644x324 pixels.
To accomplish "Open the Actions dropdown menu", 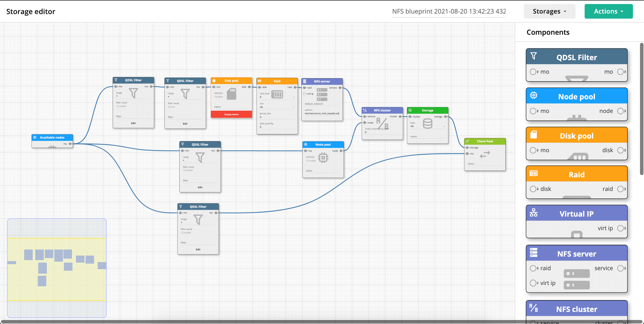I will 608,11.
